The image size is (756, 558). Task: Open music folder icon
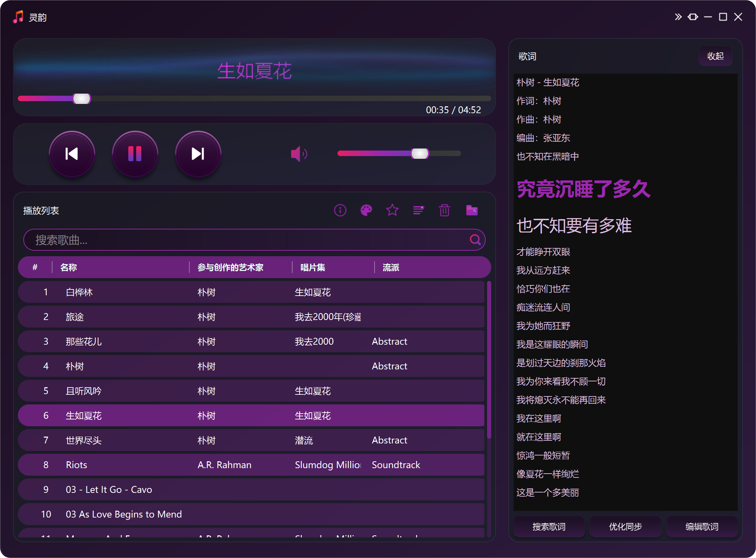coord(472,210)
